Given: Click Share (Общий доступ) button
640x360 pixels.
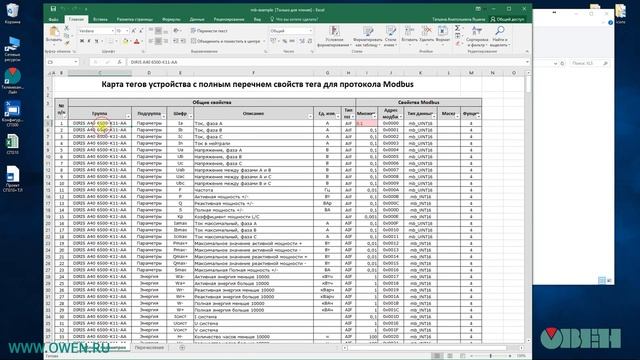Looking at the screenshot, I should click(507, 19).
